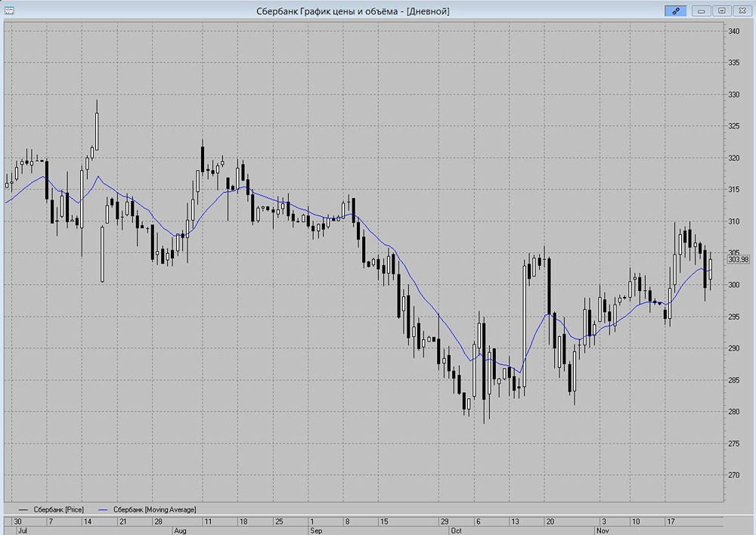756x535 pixels.
Task: Select the Сбербанк [Moving Average] legend entry
Action: click(154, 509)
